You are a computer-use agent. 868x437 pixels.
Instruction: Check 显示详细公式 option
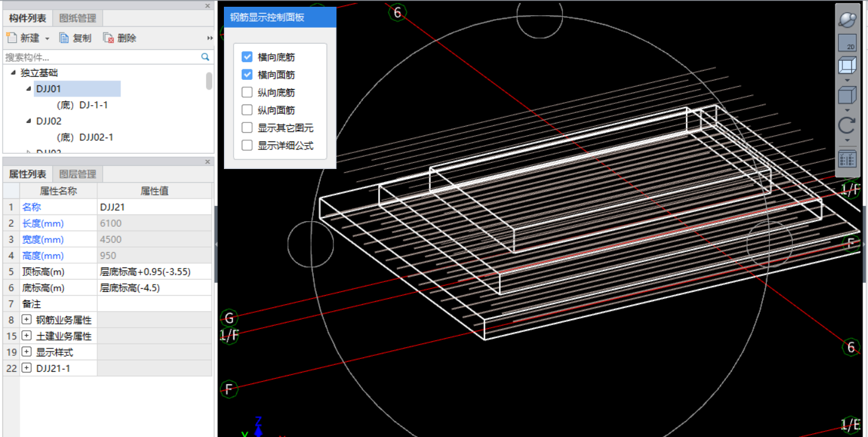(247, 146)
